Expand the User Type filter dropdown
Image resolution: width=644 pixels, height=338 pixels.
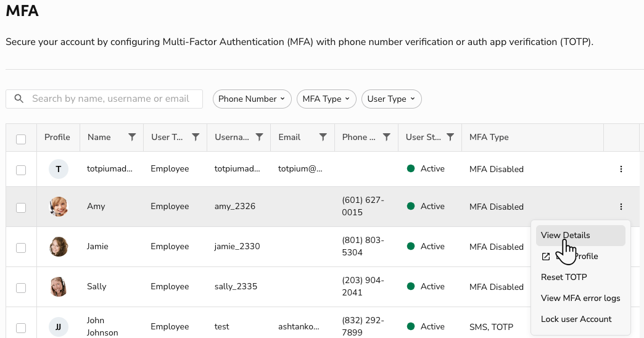coord(391,99)
